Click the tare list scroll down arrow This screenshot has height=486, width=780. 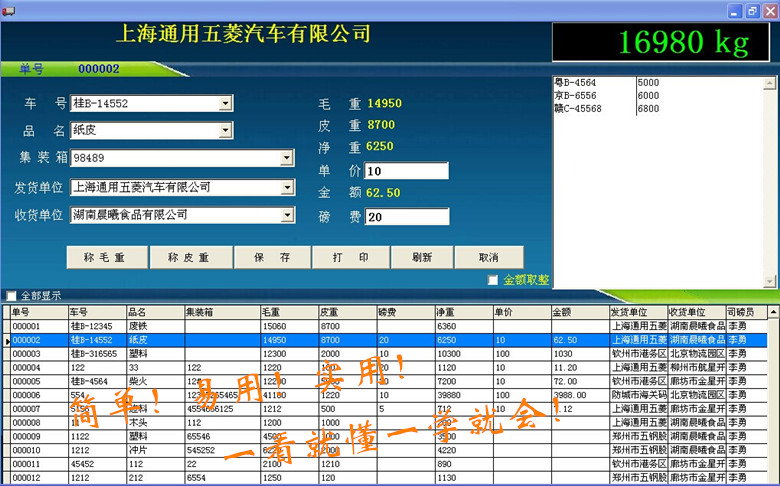(769, 282)
